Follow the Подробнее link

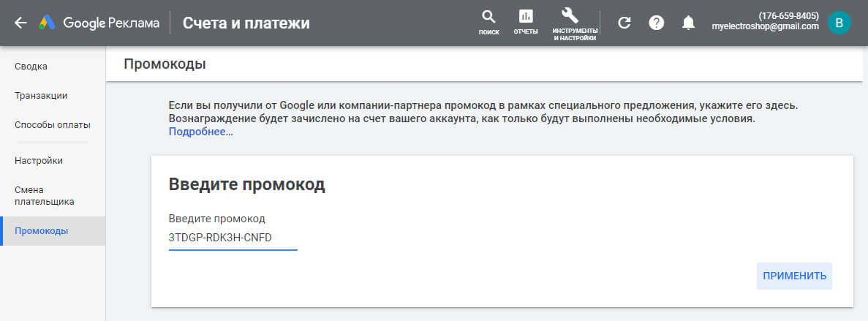click(x=200, y=132)
